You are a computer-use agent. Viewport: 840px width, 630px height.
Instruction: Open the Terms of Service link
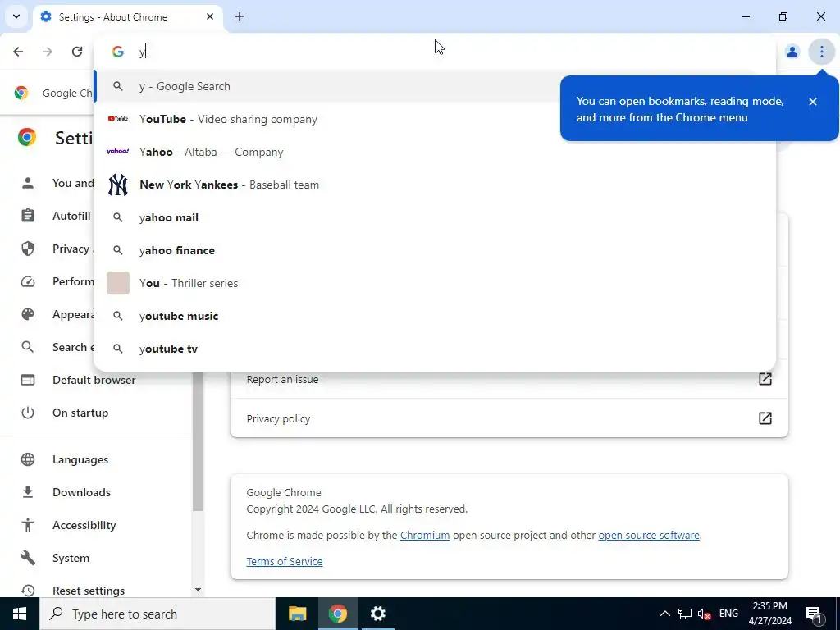(x=285, y=561)
